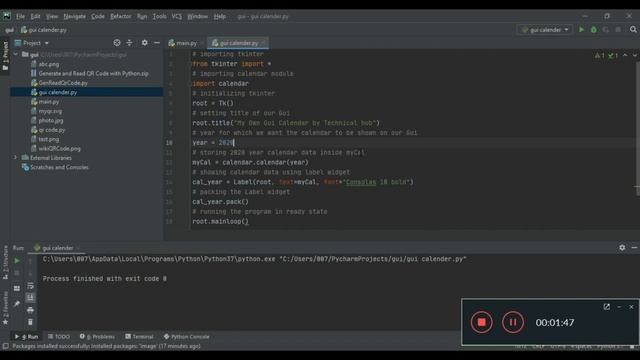Expand External Libraries node
The height and width of the screenshot is (360, 640).
click(16, 158)
